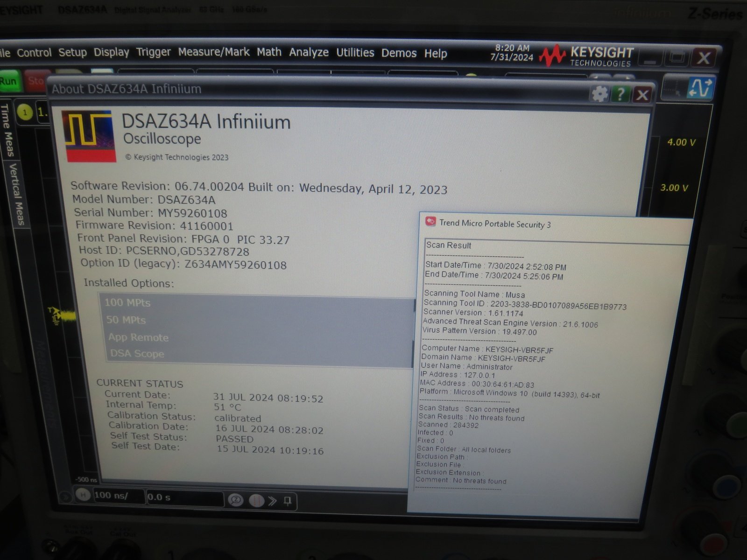Open the Setup menu
Screen dimensions: 747x560
(72, 52)
